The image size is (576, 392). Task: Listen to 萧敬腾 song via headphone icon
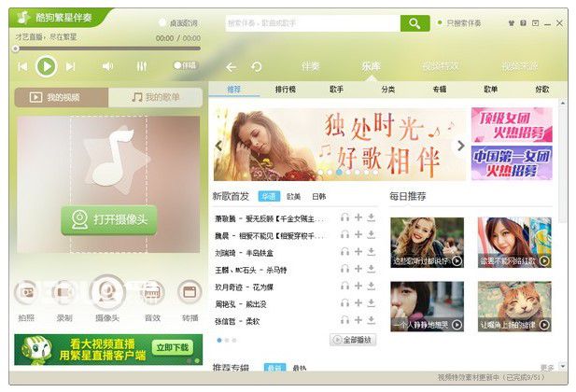[x=344, y=217]
